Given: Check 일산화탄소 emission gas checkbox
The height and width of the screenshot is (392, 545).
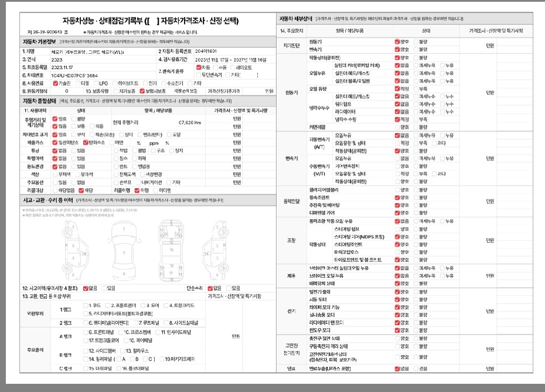Looking at the screenshot, I should pos(54,144).
